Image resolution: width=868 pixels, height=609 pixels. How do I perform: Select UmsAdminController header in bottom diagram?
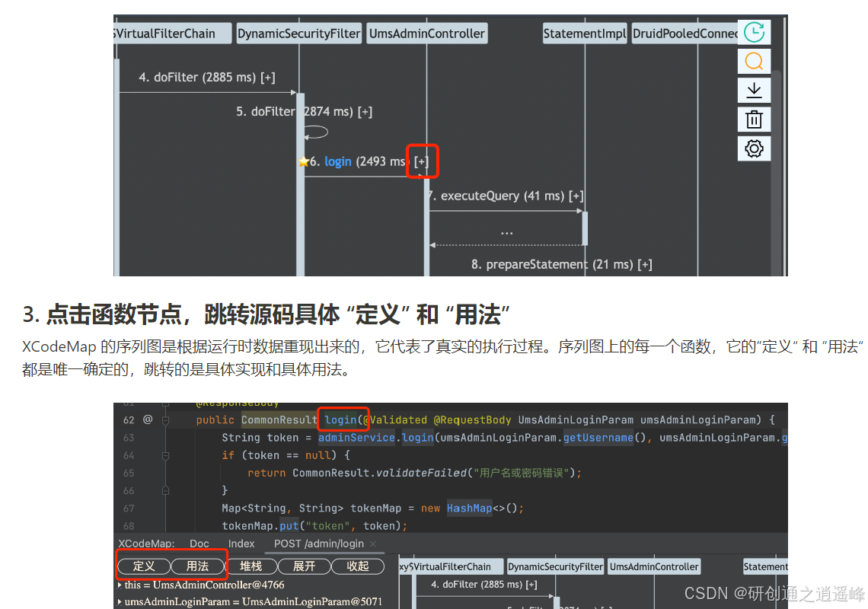654,566
